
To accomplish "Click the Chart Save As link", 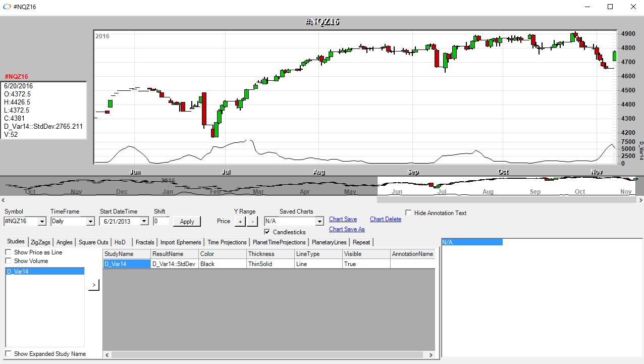I will point(347,229).
